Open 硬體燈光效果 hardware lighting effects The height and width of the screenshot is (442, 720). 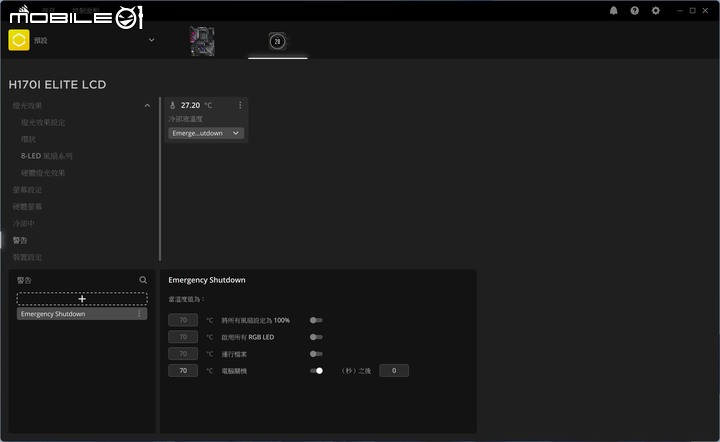tap(43, 173)
